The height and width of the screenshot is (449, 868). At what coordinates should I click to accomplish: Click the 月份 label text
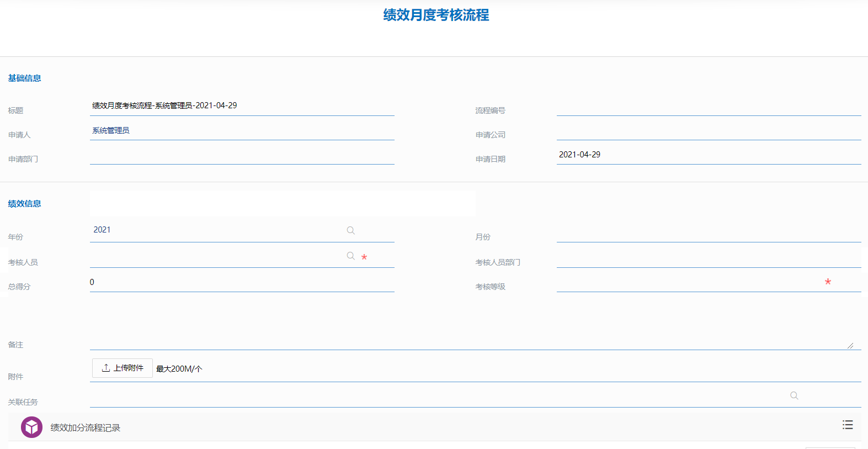(483, 237)
